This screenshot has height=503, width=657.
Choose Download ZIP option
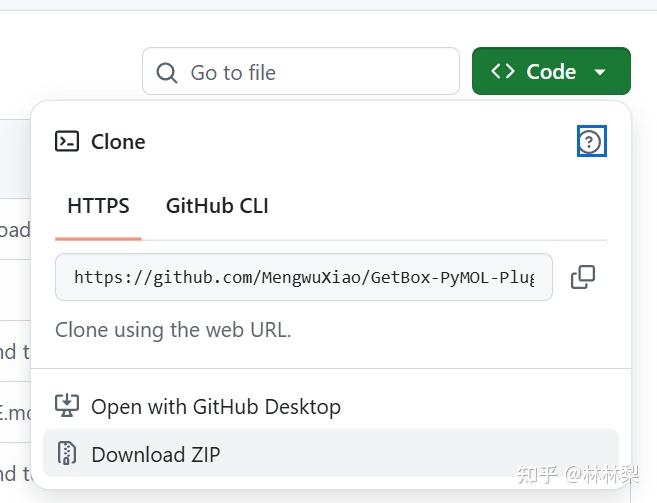point(155,454)
